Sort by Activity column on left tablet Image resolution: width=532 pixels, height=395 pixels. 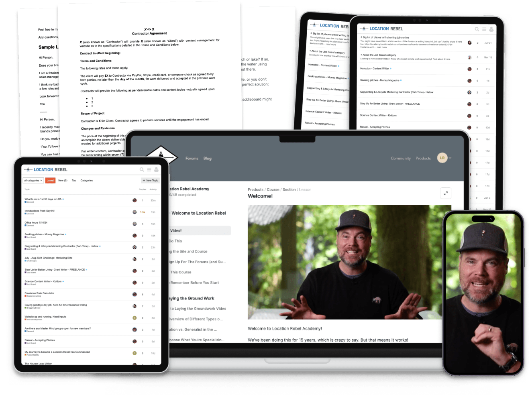pos(153,189)
